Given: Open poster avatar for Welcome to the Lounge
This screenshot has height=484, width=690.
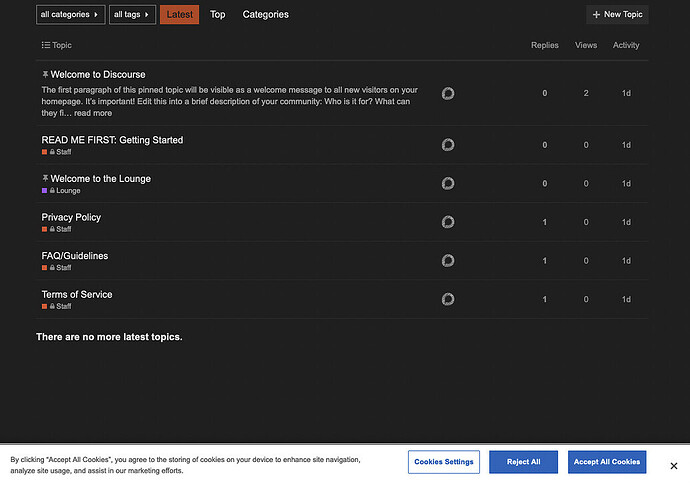Looking at the screenshot, I should click(x=448, y=183).
